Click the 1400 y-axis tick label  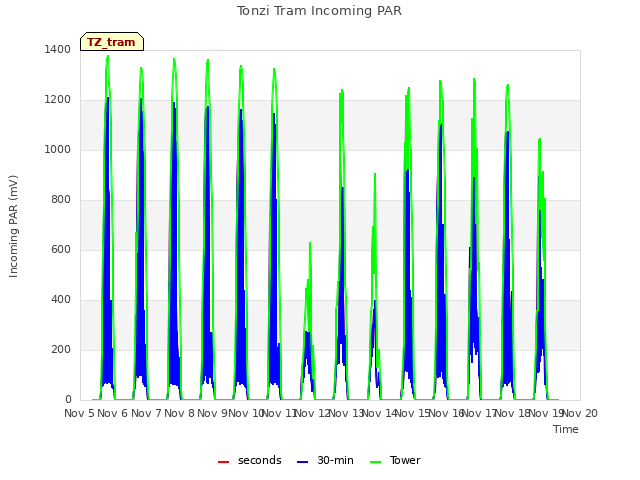(x=58, y=49)
